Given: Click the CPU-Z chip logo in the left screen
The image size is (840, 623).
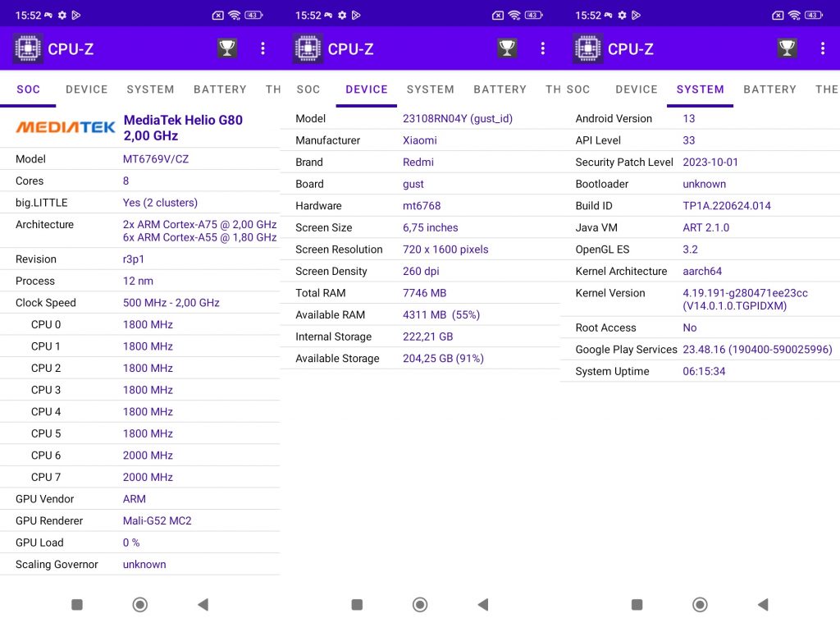Looking at the screenshot, I should coord(28,48).
